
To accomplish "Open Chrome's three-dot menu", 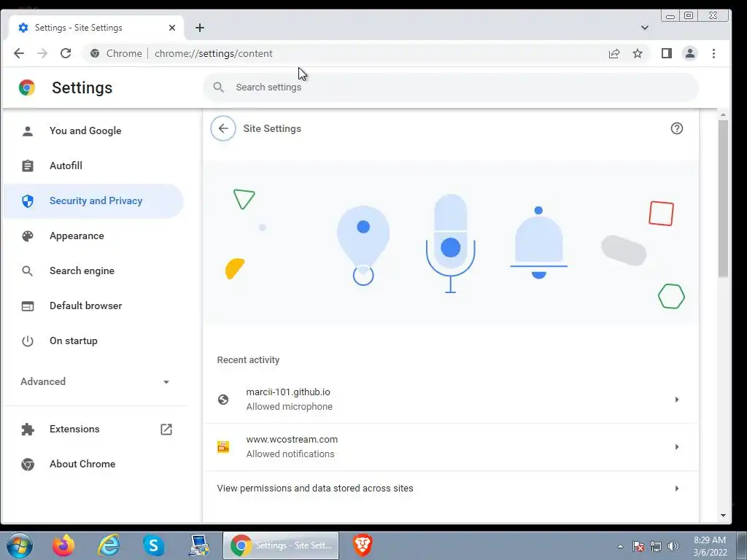I will click(713, 53).
